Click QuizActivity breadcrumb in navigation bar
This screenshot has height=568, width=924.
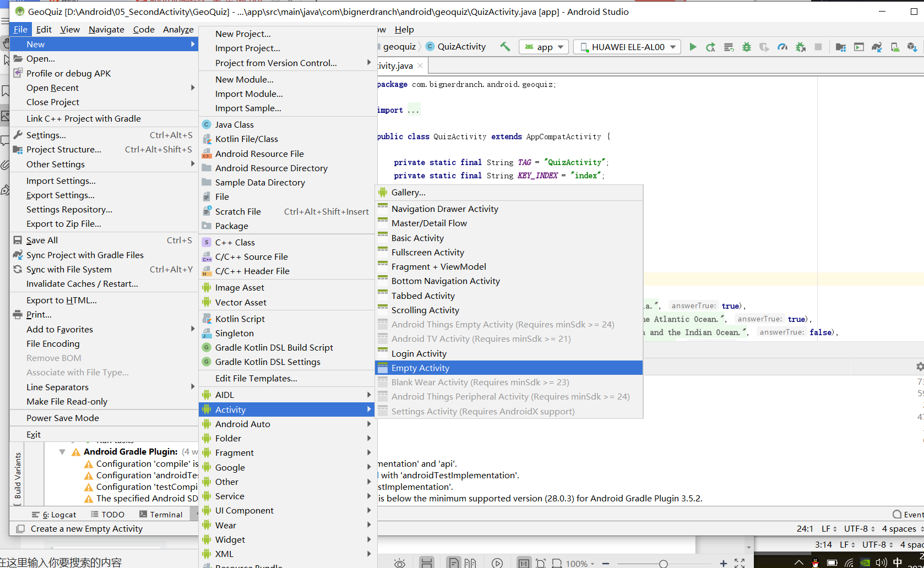click(x=456, y=47)
